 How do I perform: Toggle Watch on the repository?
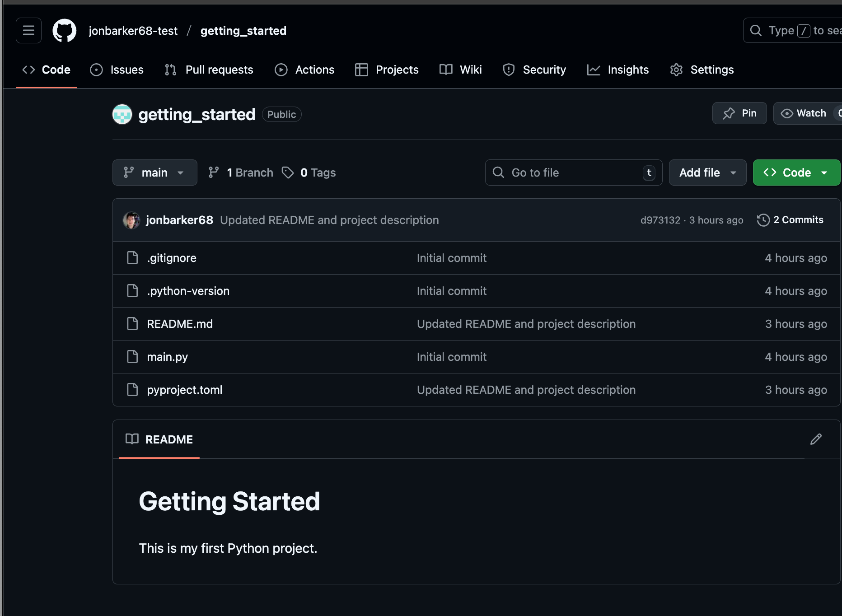(x=804, y=113)
